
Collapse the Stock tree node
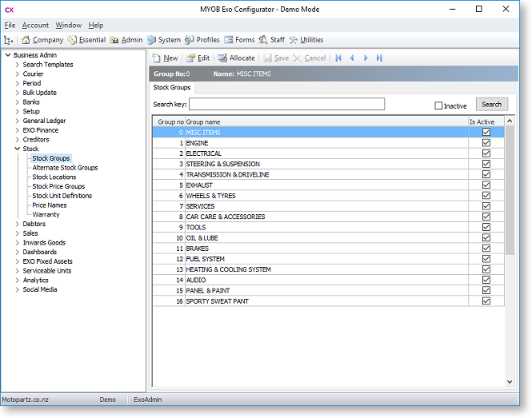point(18,149)
